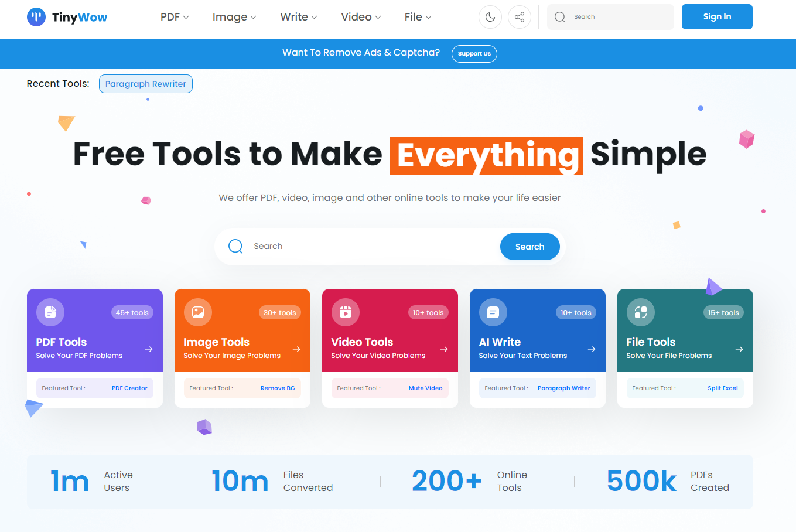Click the PDF Tools document icon
Viewport: 796px width, 532px height.
pos(50,312)
